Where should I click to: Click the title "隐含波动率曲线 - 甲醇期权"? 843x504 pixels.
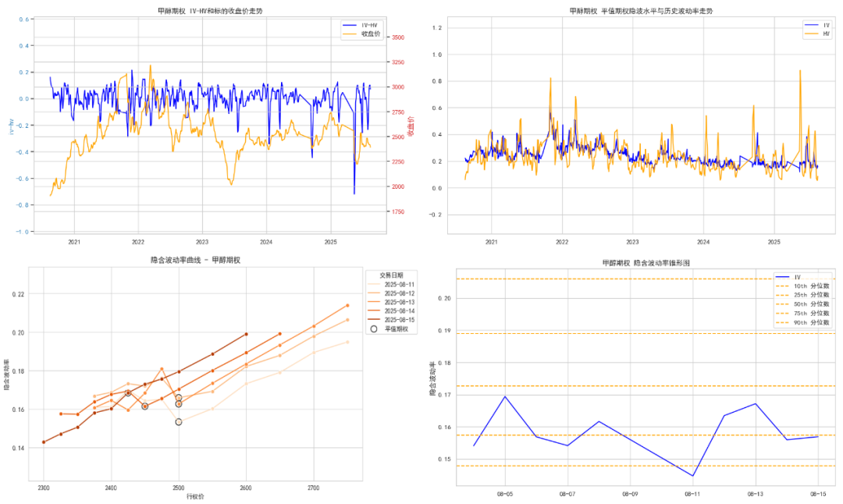coord(195,260)
